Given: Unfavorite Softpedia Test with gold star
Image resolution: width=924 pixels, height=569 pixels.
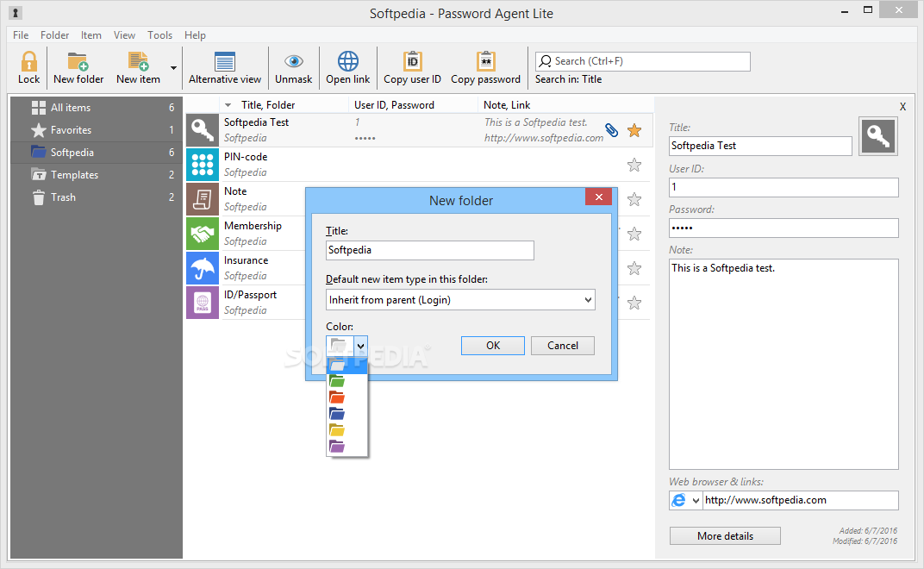Looking at the screenshot, I should point(634,130).
